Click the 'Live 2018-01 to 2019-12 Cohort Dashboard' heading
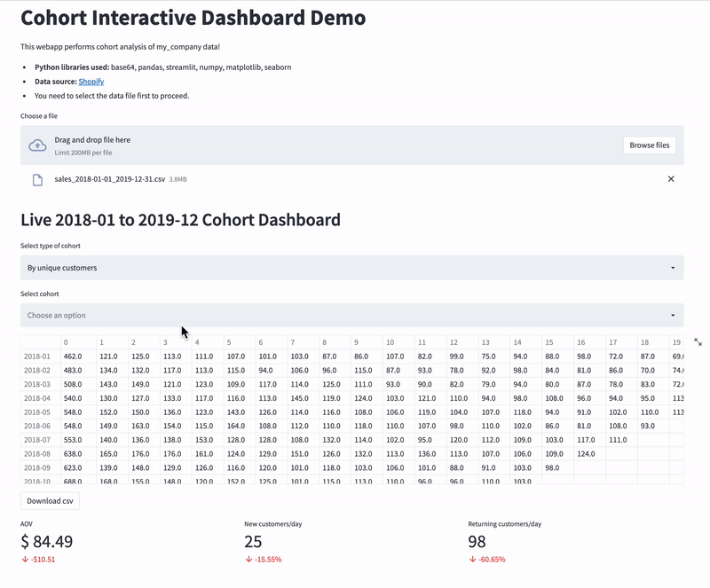710x588 pixels. coord(180,220)
